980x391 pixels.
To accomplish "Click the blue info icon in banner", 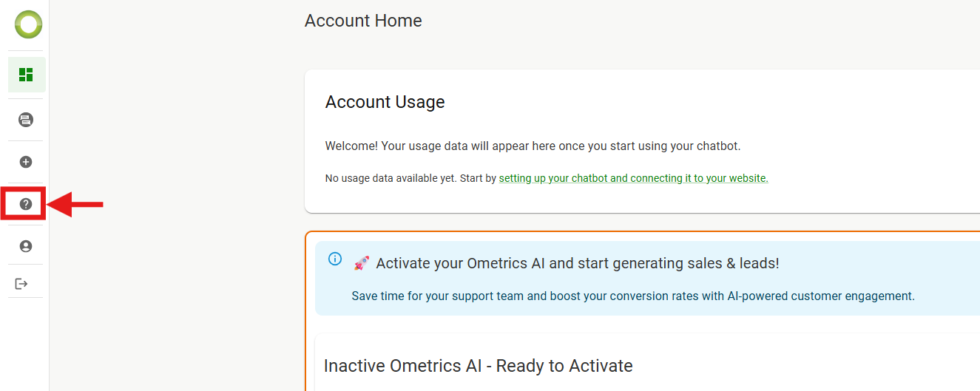I will coord(335,259).
